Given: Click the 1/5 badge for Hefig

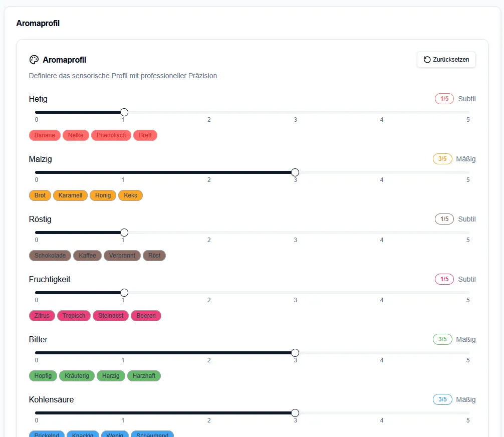Looking at the screenshot, I should pos(444,99).
